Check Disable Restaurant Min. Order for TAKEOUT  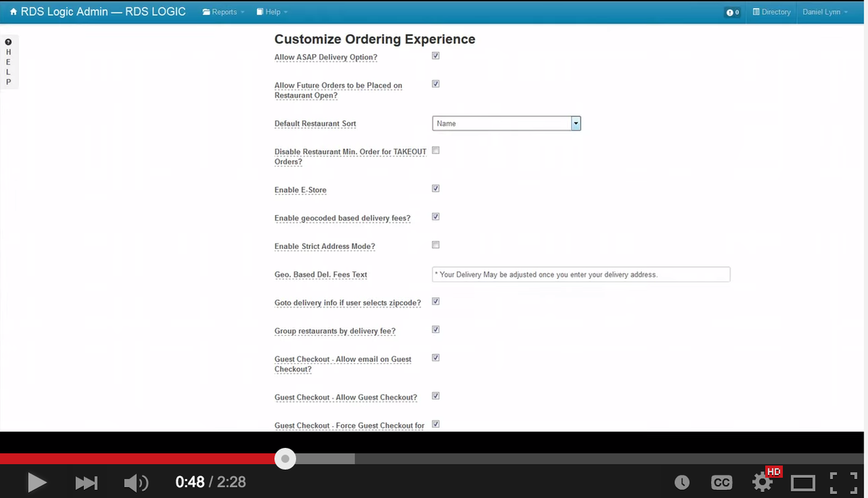435,151
